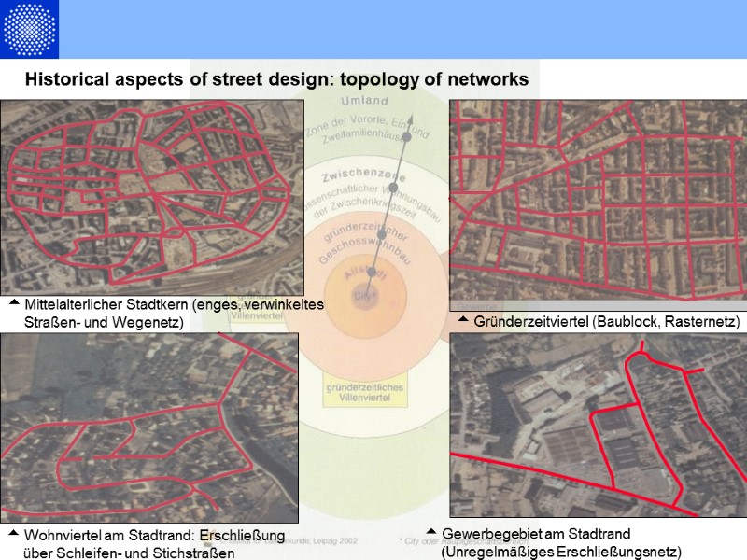Select the residential loop streets aerial image
This screenshot has width=747, height=560.
149,427
